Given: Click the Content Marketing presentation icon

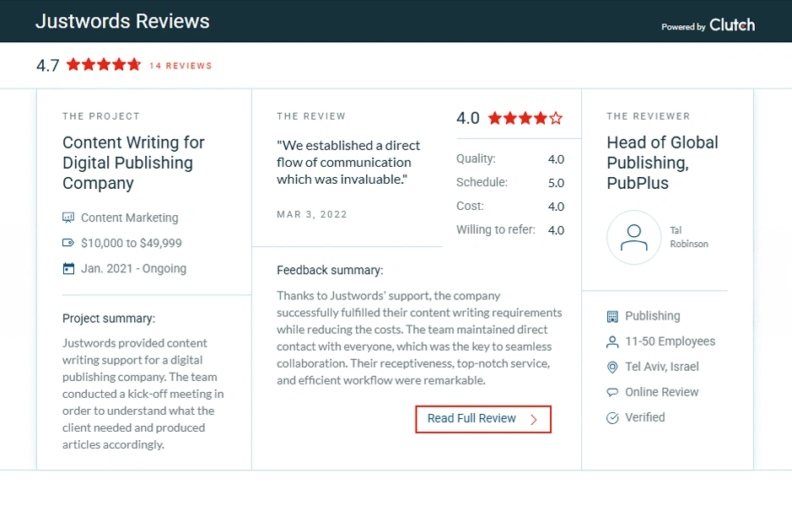Looking at the screenshot, I should click(68, 218).
